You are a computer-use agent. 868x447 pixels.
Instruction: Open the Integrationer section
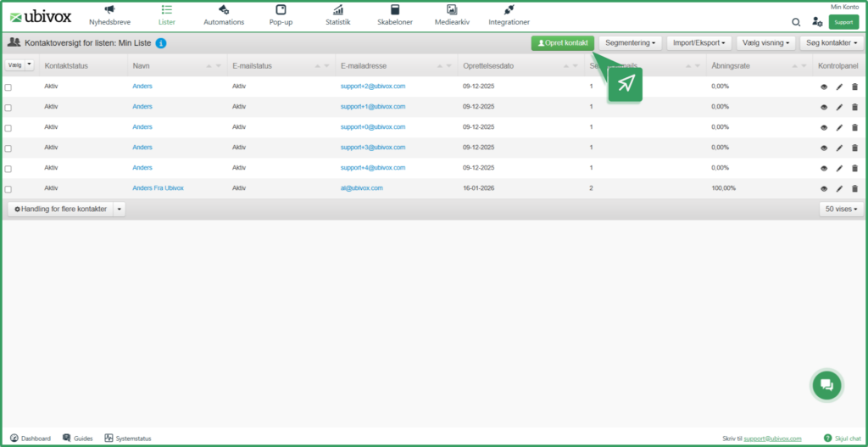point(509,15)
